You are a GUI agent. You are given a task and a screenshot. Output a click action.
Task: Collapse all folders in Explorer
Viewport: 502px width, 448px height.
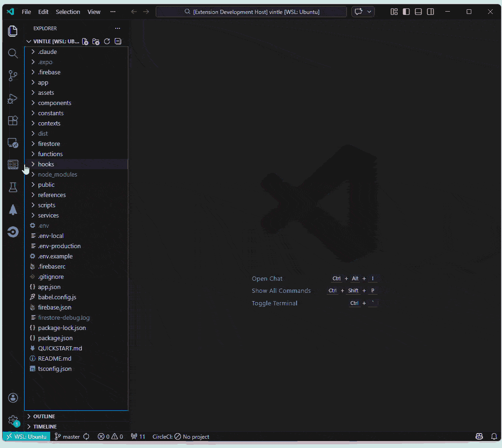point(118,41)
